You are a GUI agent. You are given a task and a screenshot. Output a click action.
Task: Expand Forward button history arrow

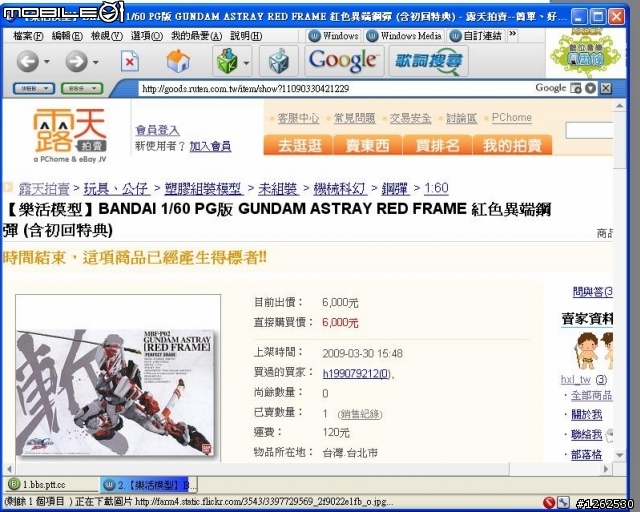pos(96,62)
